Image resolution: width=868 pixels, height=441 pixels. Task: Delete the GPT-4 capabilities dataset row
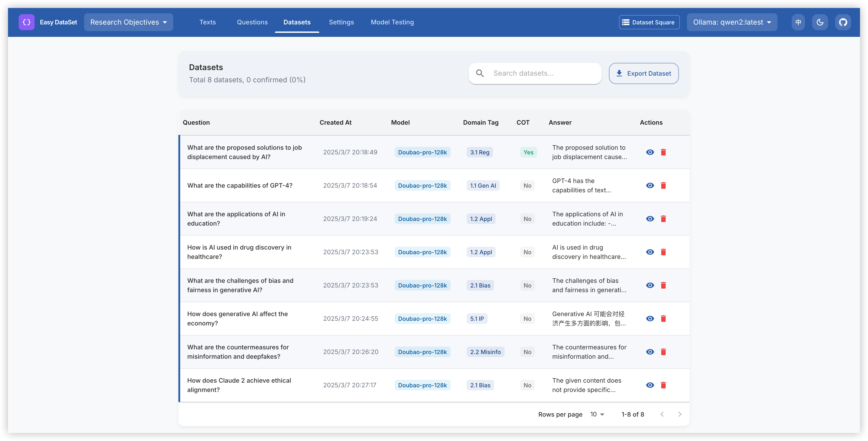pyautogui.click(x=663, y=186)
